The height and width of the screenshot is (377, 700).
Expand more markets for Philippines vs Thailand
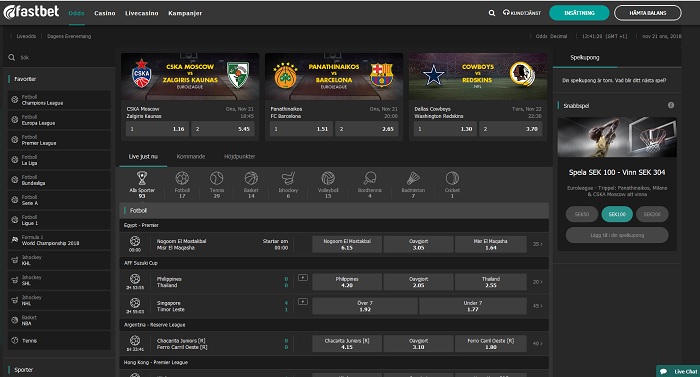pyautogui.click(x=538, y=282)
